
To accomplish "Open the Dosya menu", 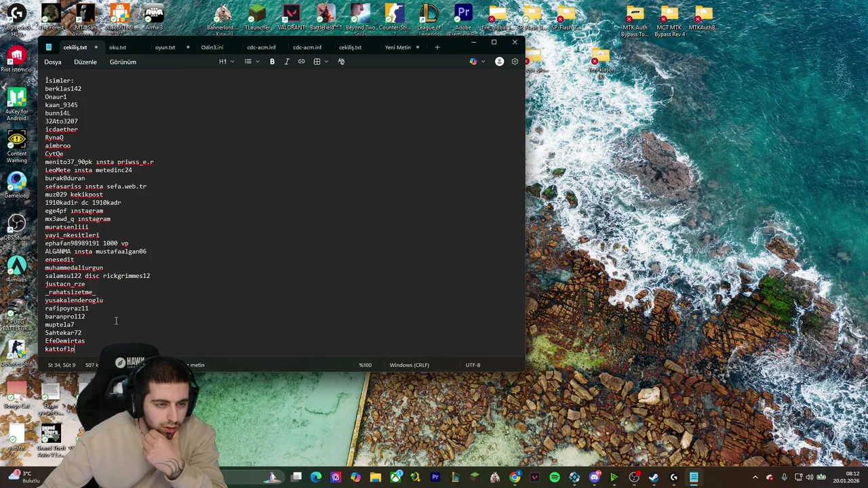I will pos(53,62).
